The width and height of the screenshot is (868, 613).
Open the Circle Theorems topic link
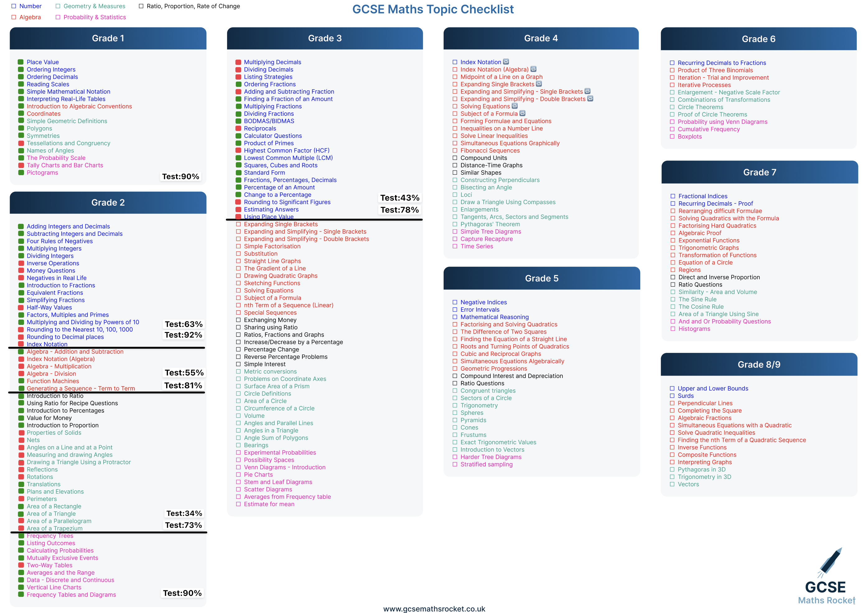point(700,107)
